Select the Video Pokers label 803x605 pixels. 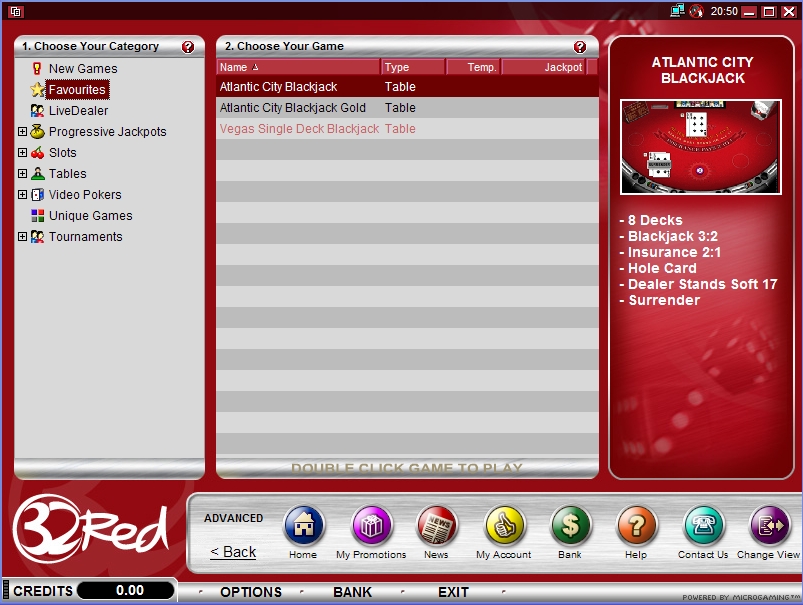coord(85,195)
